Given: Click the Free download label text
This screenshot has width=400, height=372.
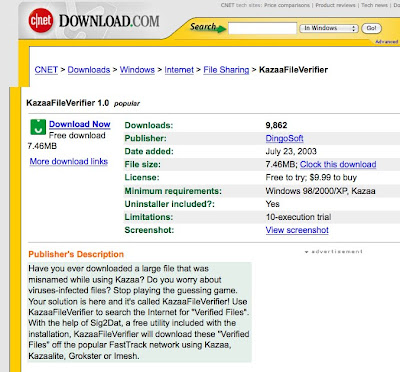Looking at the screenshot, I should (77, 135).
